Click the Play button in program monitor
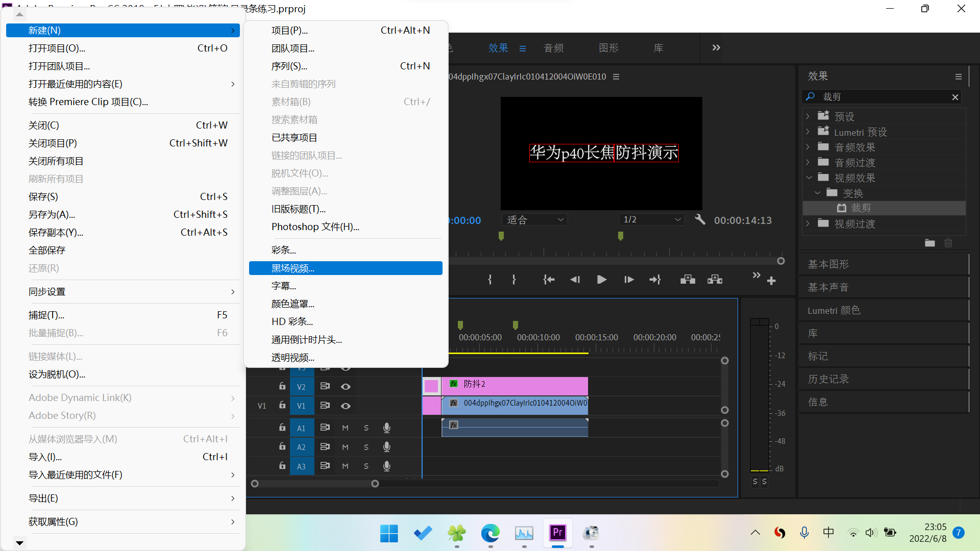Viewport: 980px width, 551px height. (602, 280)
